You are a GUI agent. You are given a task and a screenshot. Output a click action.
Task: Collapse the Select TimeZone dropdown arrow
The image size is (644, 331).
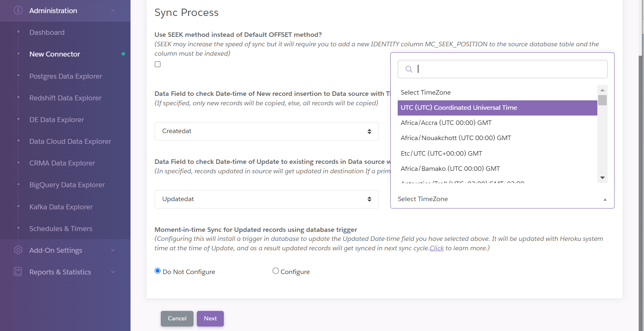coord(605,200)
